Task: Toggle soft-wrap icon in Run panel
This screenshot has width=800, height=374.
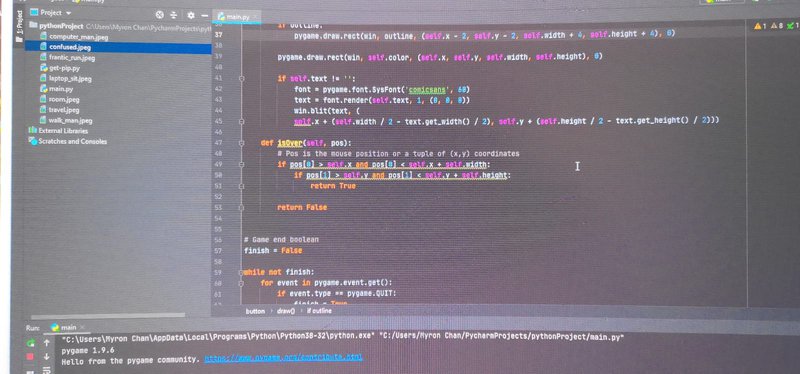Action: (x=45, y=369)
